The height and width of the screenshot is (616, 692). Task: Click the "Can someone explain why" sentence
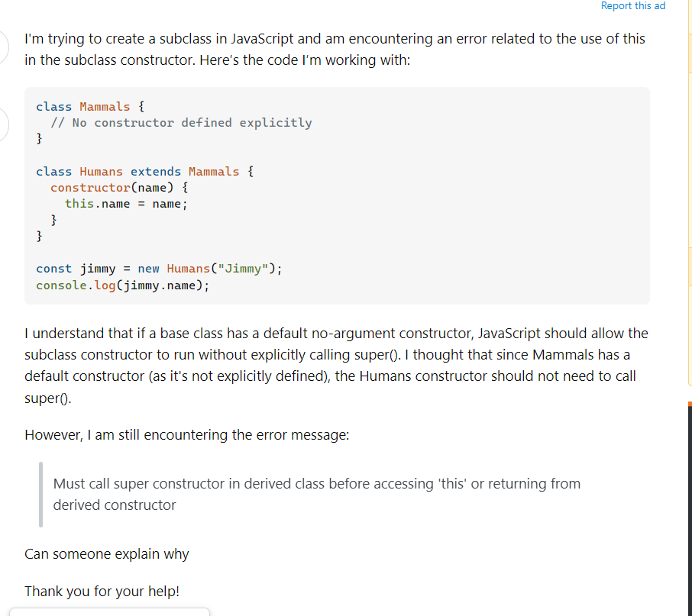(x=106, y=554)
